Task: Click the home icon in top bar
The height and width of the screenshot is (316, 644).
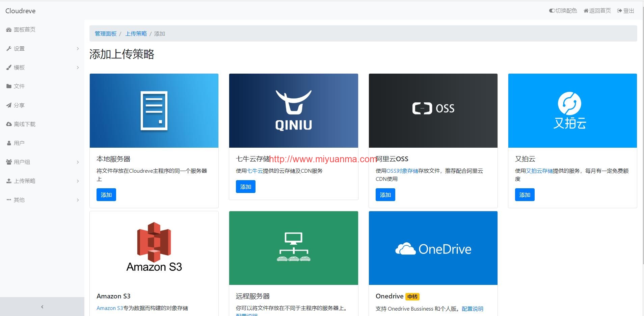Action: click(x=586, y=11)
